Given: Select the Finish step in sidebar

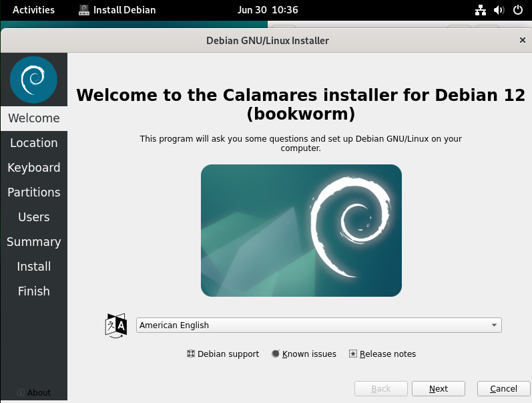Looking at the screenshot, I should 34,291.
